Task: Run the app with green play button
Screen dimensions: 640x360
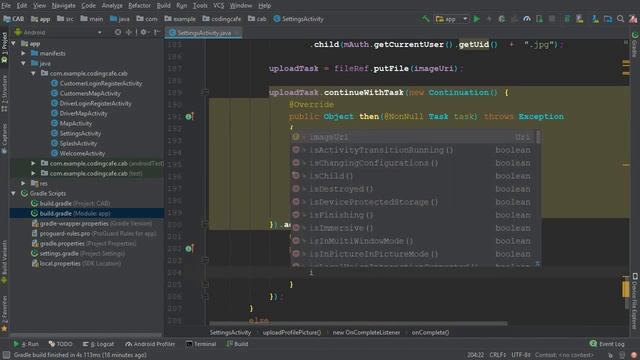Action: [x=476, y=19]
